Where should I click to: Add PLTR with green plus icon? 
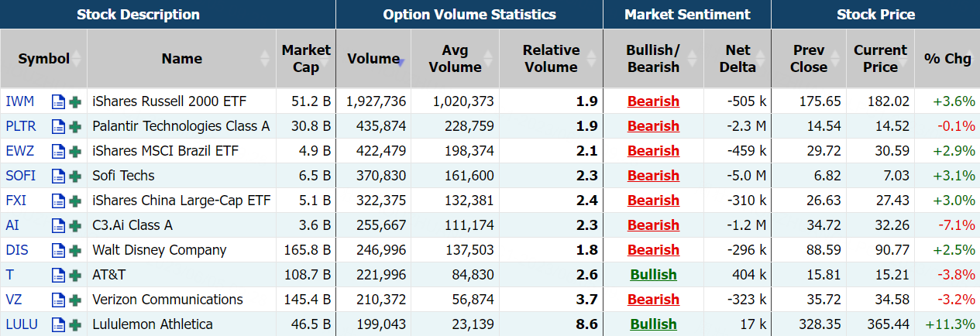pyautogui.click(x=75, y=126)
